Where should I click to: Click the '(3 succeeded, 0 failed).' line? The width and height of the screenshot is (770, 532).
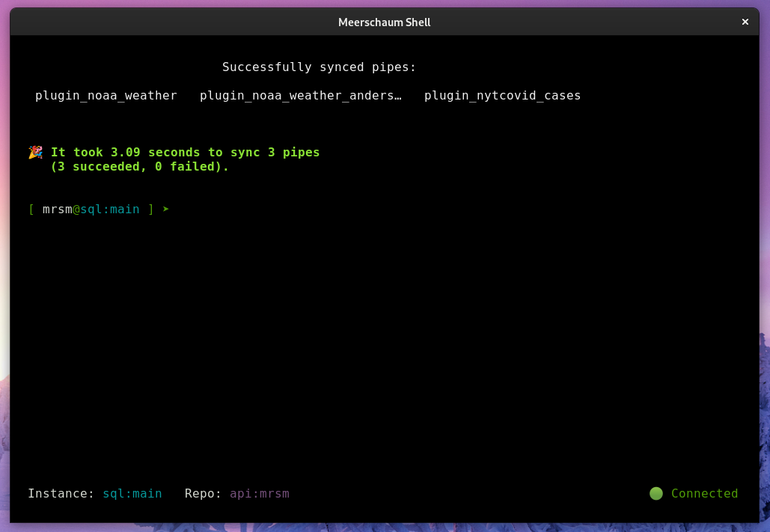coord(140,167)
